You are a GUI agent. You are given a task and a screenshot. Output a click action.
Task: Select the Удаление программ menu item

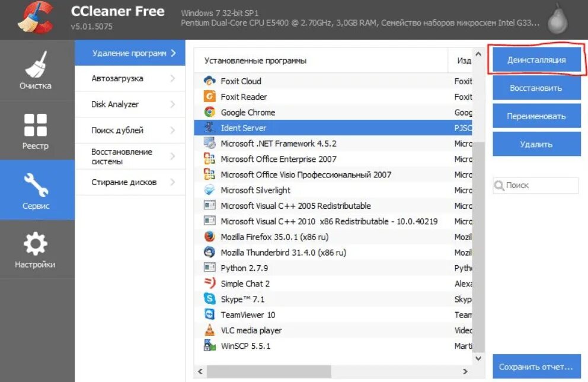pos(130,53)
